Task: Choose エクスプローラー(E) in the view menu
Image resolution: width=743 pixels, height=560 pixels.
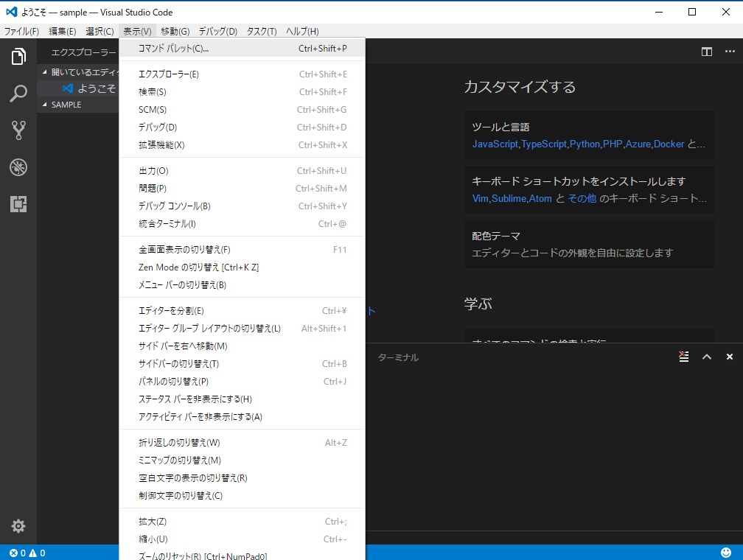Action: 242,74
